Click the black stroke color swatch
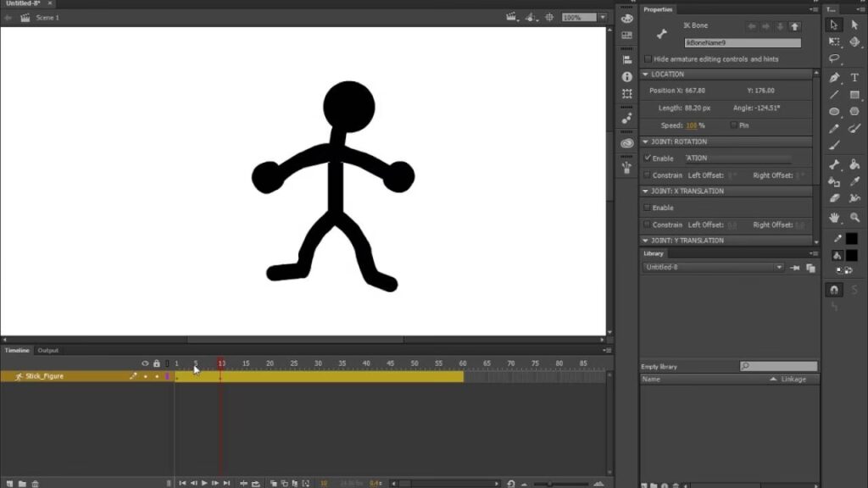 point(852,239)
